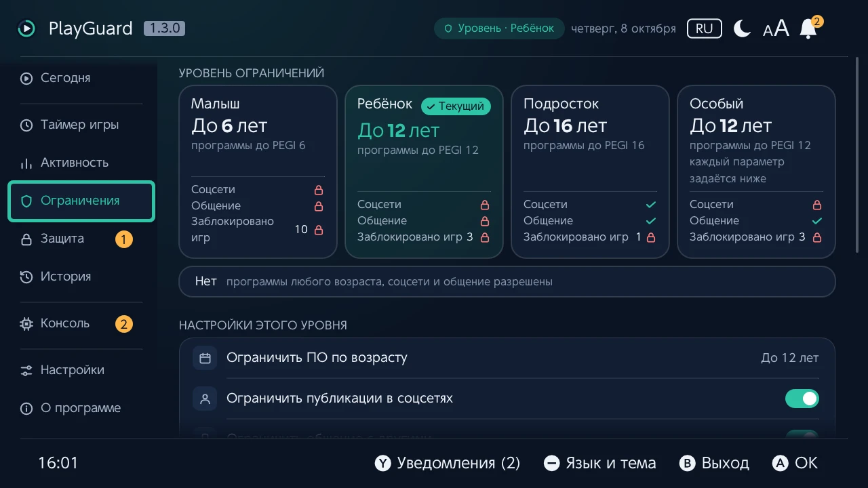Open notifications bell icon

pyautogui.click(x=808, y=28)
